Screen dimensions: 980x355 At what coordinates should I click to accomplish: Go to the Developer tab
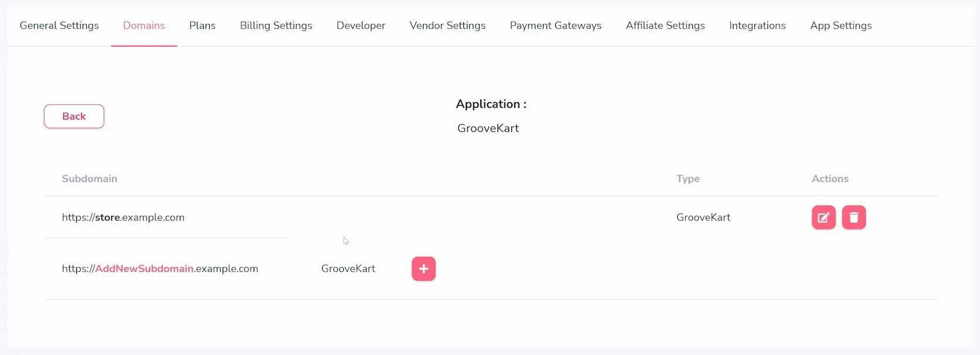[x=361, y=26]
